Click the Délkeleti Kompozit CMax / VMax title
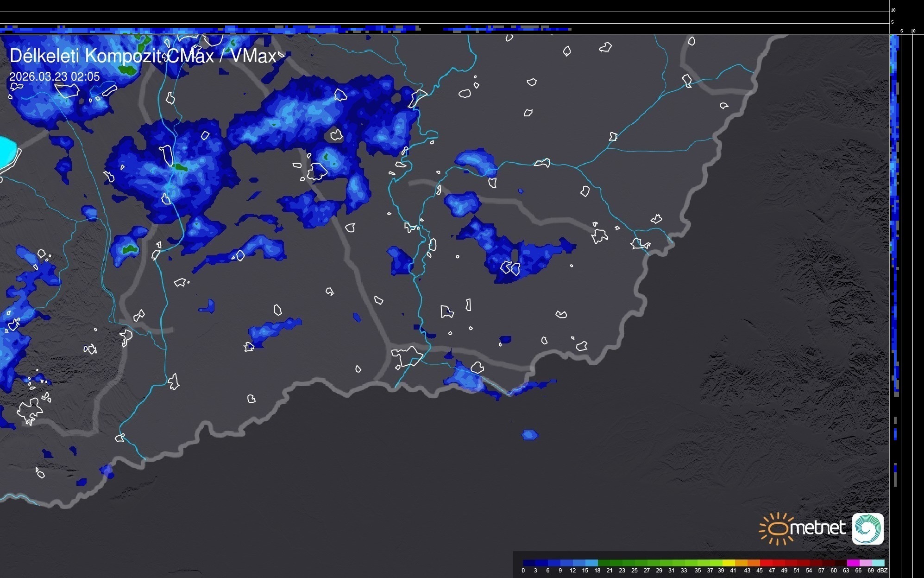Viewport: 924px width, 578px height. (x=143, y=56)
